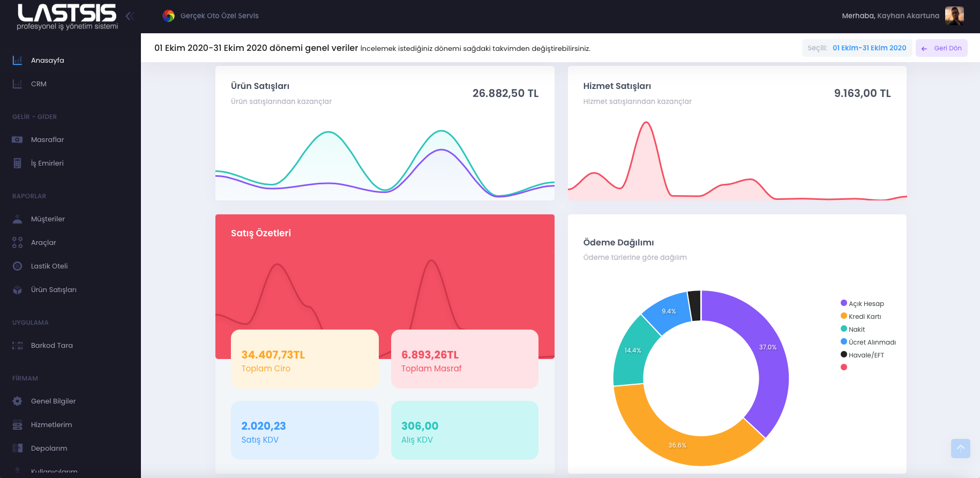This screenshot has height=478, width=980.
Task: Click the 26.882,50 TL product sales total
Action: 505,93
